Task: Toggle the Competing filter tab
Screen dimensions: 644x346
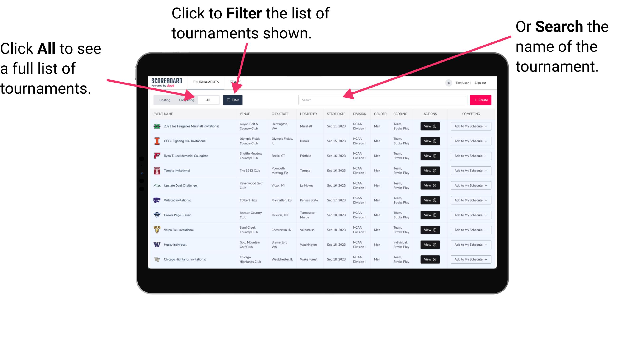Action: [186, 100]
